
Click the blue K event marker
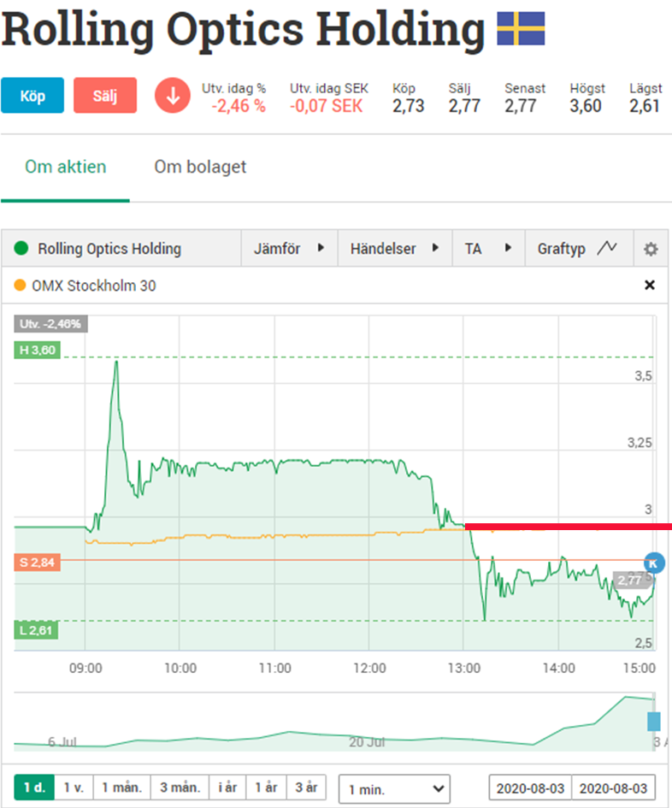tap(654, 563)
